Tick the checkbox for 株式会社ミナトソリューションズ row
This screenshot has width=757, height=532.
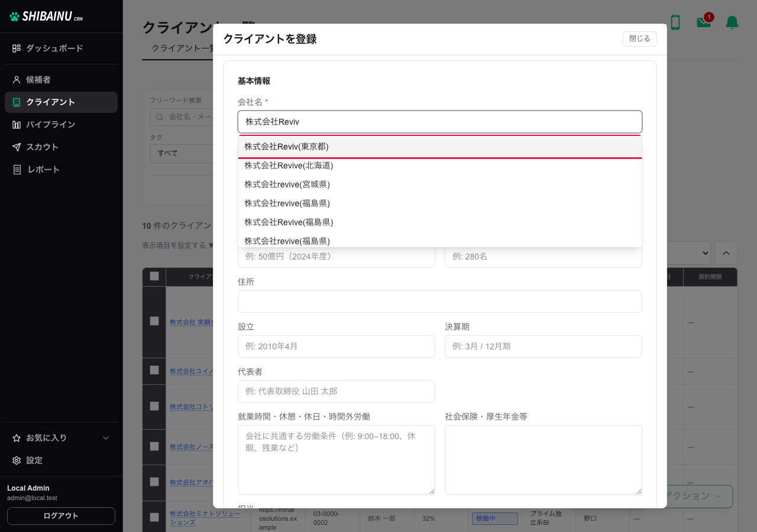click(154, 517)
